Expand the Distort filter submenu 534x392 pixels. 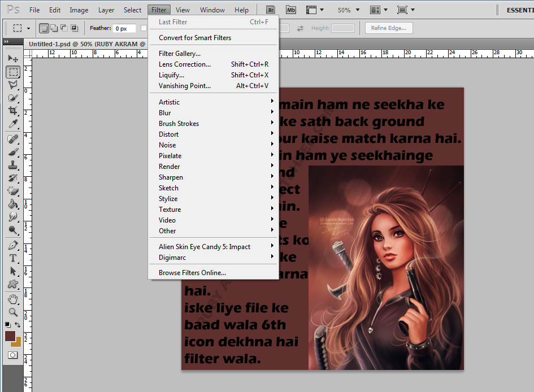[214, 134]
